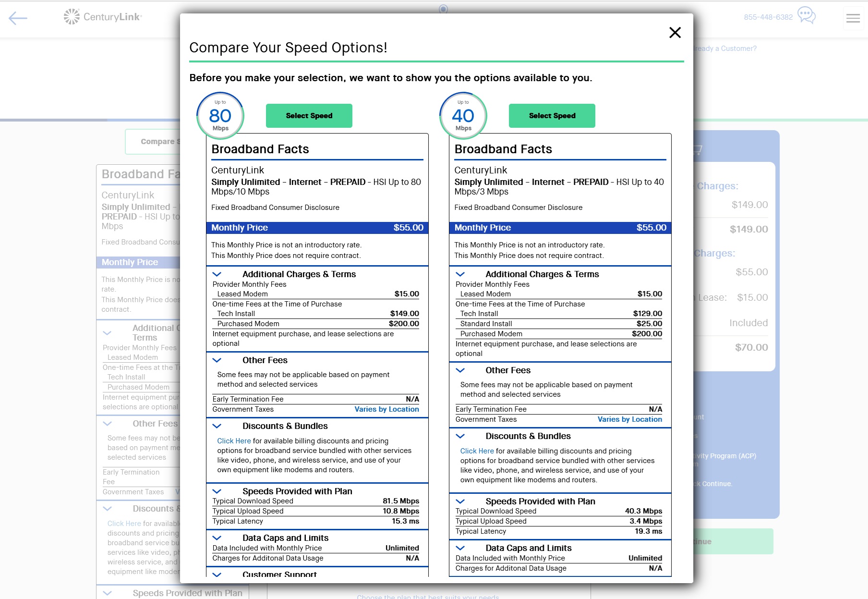Close the Compare Your Speed Options dialog
Image resolution: width=868 pixels, height=599 pixels.
point(675,33)
